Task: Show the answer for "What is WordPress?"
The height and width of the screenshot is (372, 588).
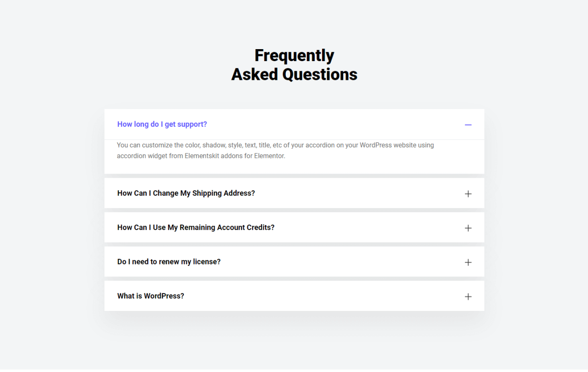Action: (x=151, y=296)
